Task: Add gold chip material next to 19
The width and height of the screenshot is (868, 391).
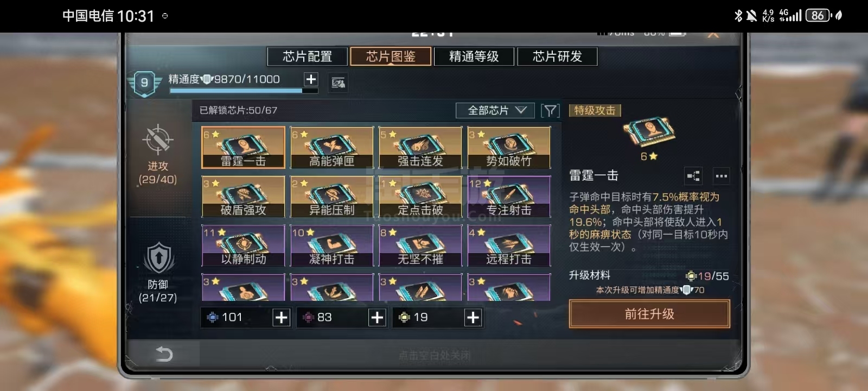Action: 473,318
